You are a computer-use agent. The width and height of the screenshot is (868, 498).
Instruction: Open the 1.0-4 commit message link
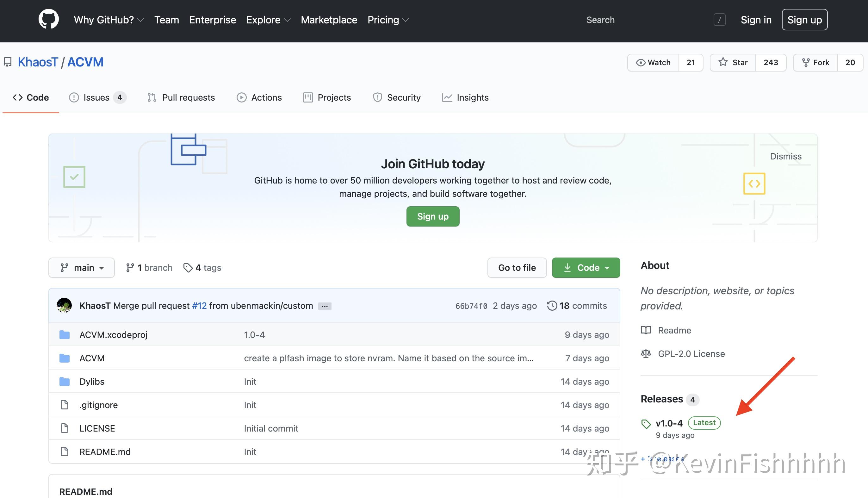[x=254, y=334]
